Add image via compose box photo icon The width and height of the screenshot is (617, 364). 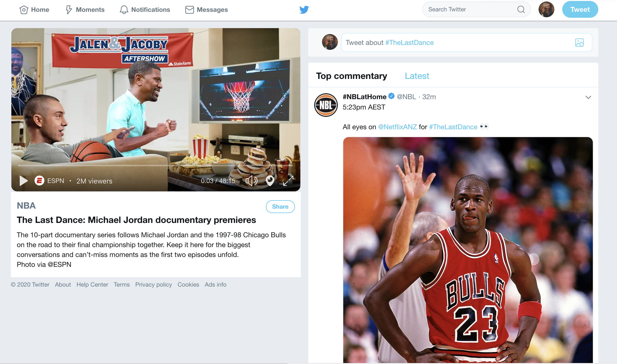[579, 42]
